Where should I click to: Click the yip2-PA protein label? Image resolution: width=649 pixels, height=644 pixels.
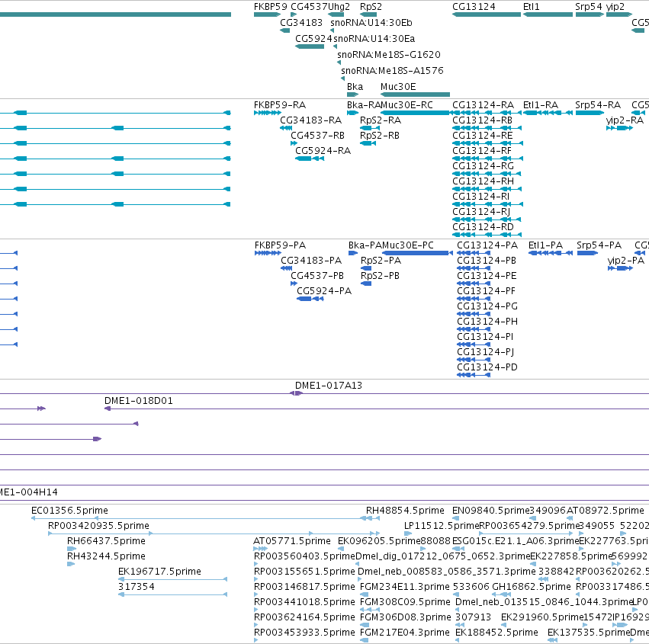point(626,261)
